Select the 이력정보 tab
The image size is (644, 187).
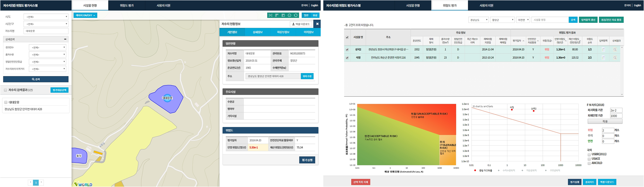tap(308, 32)
